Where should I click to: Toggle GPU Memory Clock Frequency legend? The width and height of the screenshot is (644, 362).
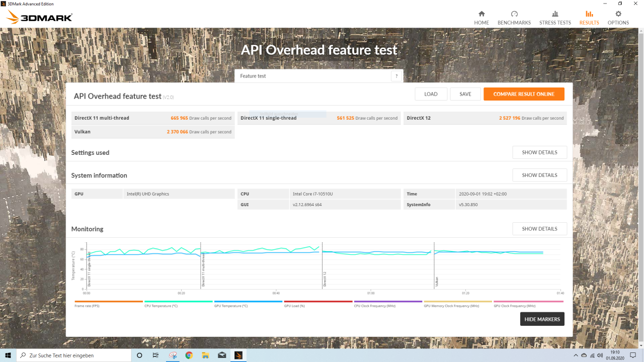(458, 304)
